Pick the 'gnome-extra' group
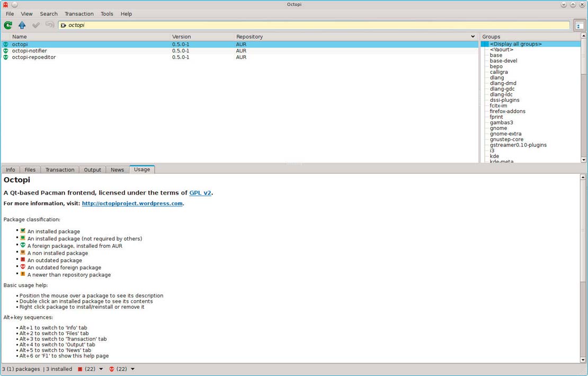Screen dimensions: 588x376 (505, 134)
